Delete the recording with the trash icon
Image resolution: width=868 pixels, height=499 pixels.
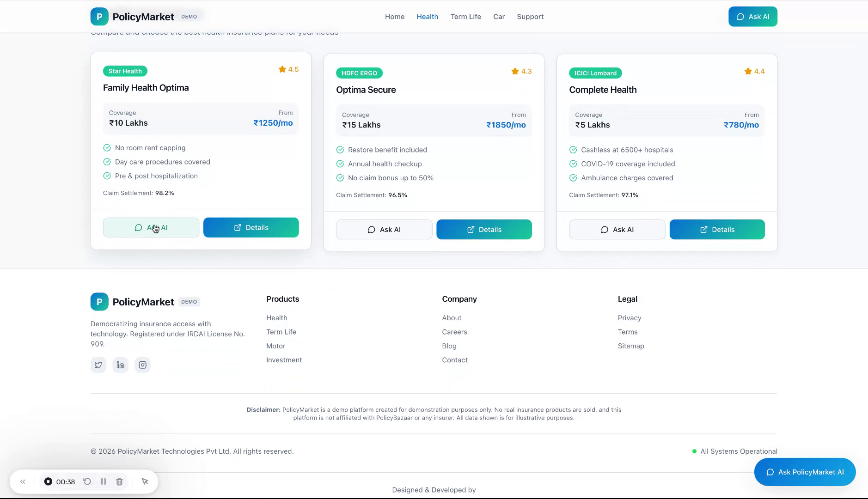coord(119,481)
